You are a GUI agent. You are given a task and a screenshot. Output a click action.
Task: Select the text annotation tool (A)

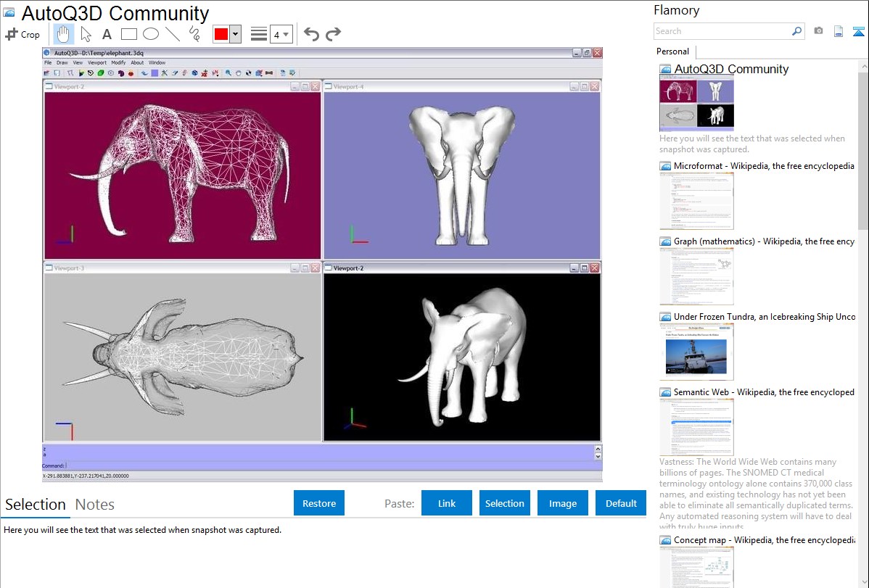click(x=107, y=34)
